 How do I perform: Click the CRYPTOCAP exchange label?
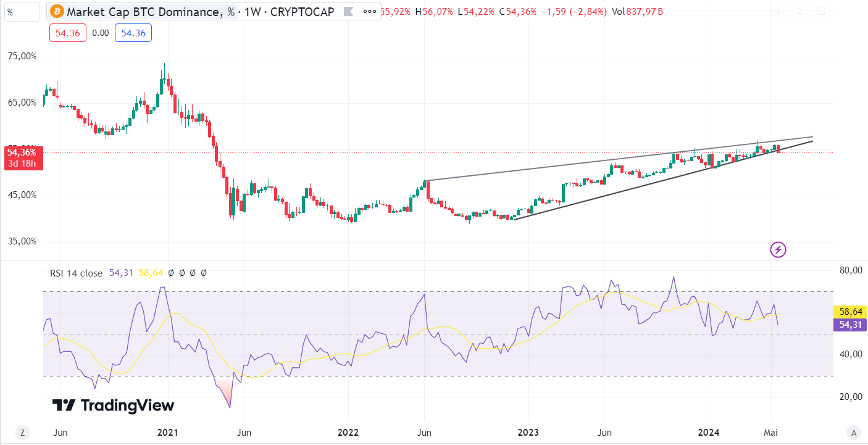302,11
